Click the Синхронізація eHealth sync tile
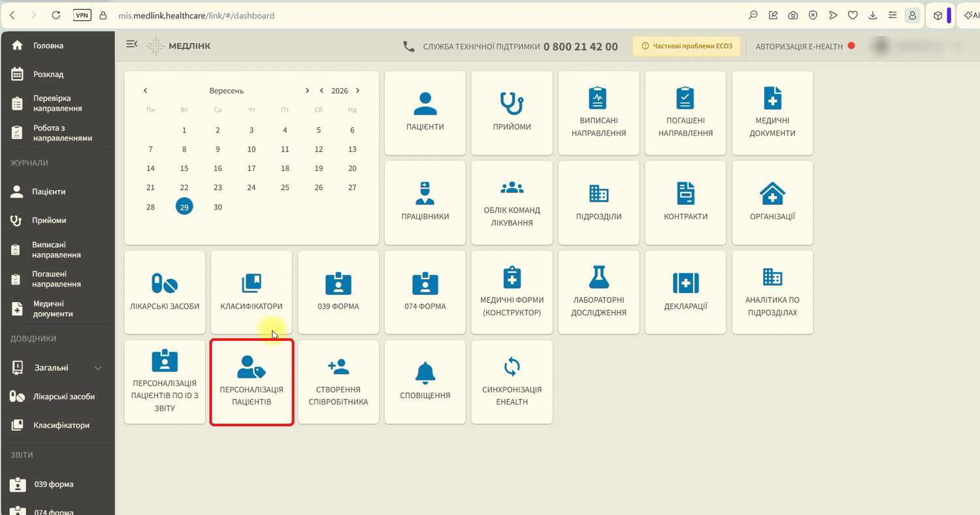Viewport: 980px width, 515px height. [x=512, y=382]
